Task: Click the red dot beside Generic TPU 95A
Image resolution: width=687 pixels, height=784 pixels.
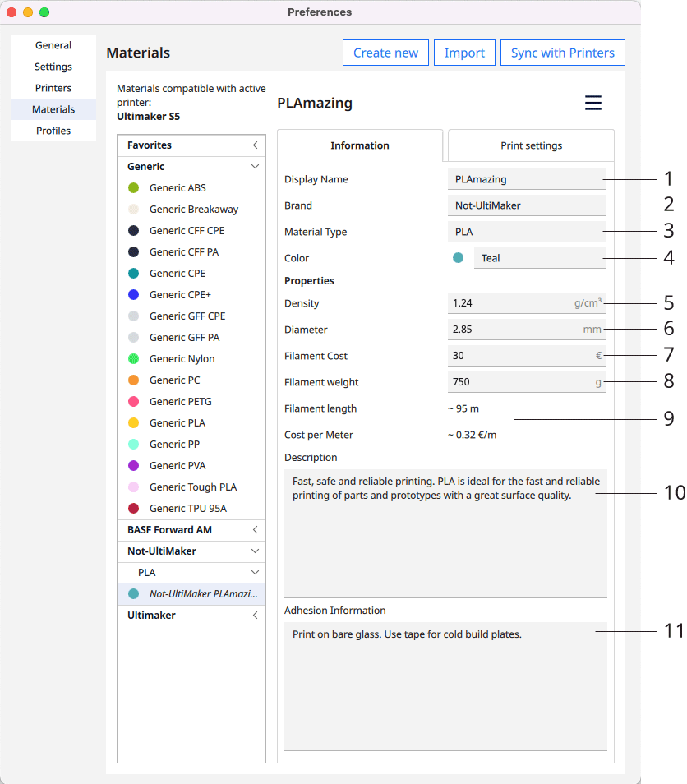Action: tap(134, 509)
